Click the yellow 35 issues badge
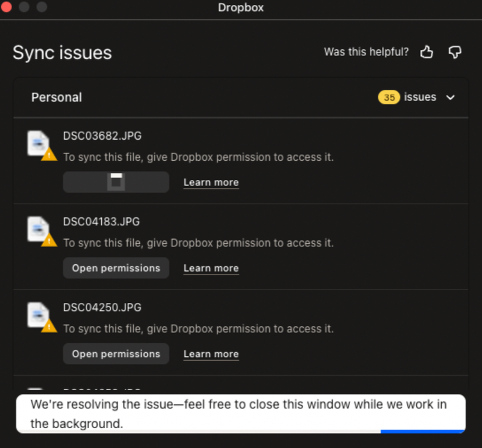The image size is (482, 448). (389, 98)
